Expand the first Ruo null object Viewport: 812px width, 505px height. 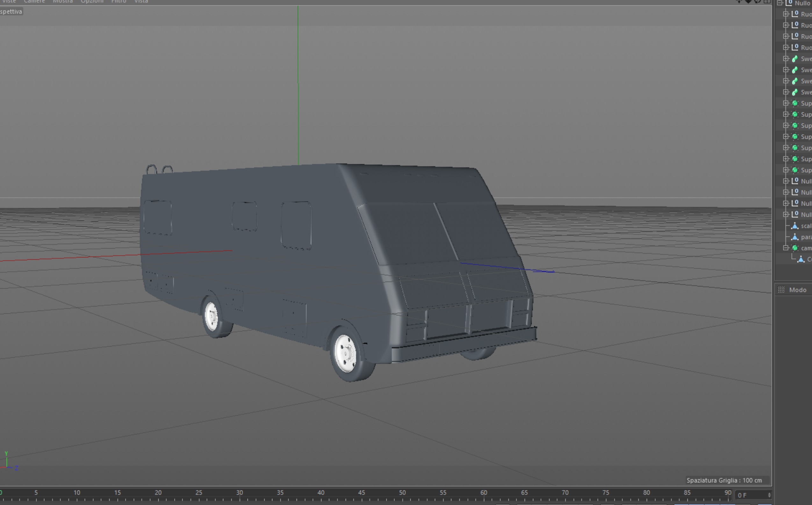pyautogui.click(x=786, y=14)
